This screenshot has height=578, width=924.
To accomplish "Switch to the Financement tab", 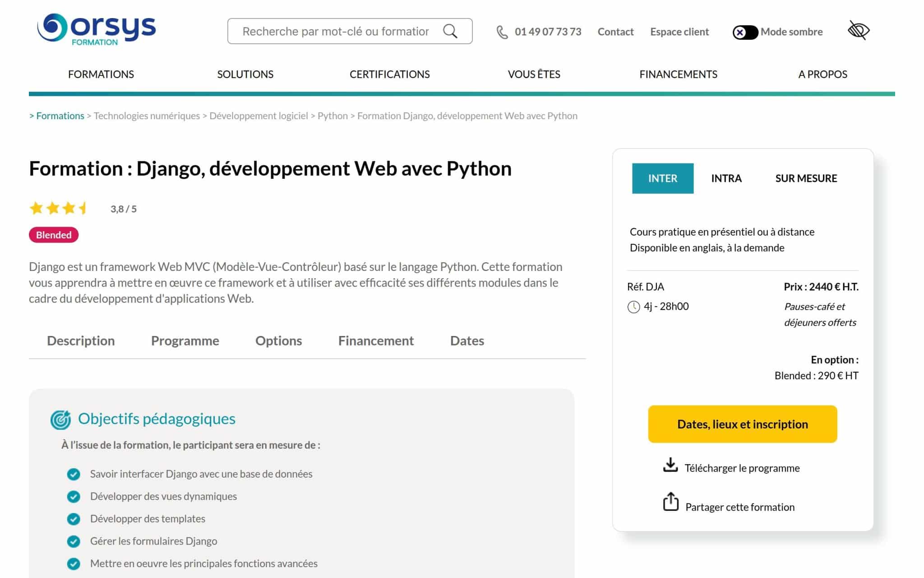I will (x=376, y=340).
